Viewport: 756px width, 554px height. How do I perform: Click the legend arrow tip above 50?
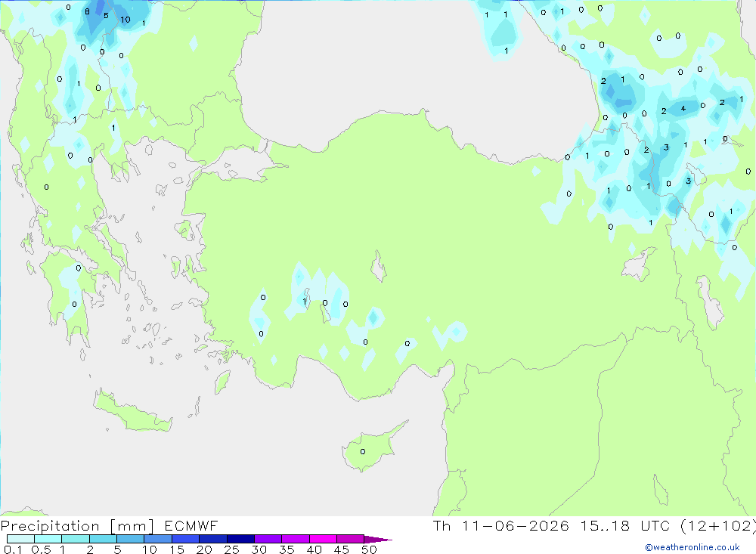coord(378,539)
